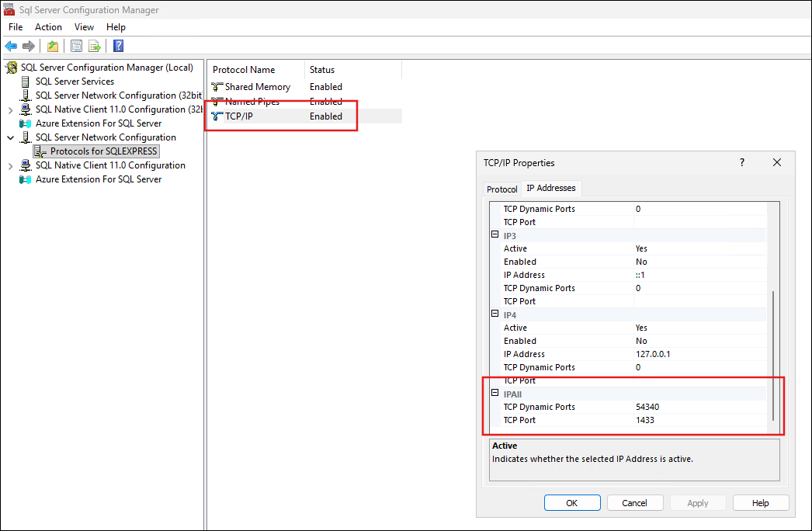Click the question mark in TCP/IP Properties title bar

pos(742,163)
